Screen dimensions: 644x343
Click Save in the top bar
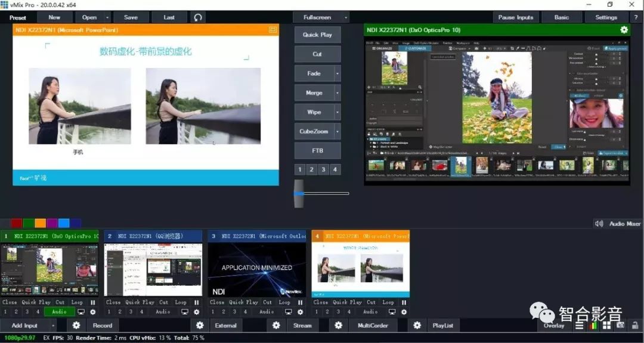tap(131, 17)
